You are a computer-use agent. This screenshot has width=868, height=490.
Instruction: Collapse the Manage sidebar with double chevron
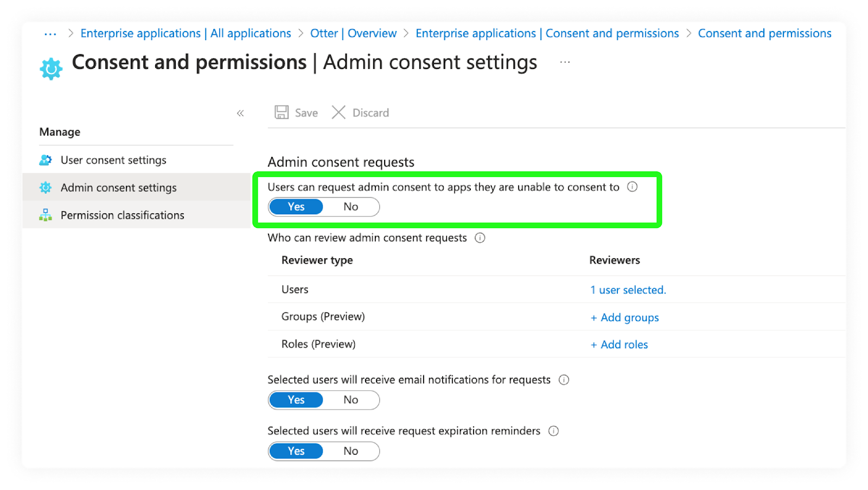click(x=240, y=113)
